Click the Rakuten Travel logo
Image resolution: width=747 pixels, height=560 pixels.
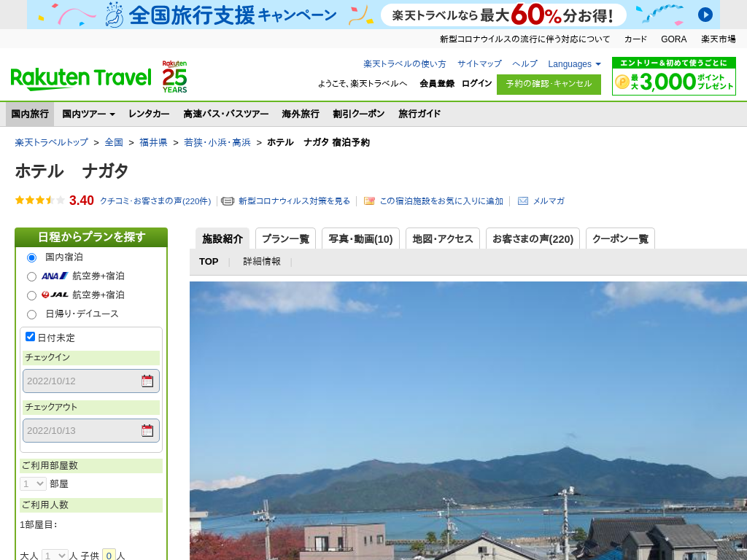(81, 77)
